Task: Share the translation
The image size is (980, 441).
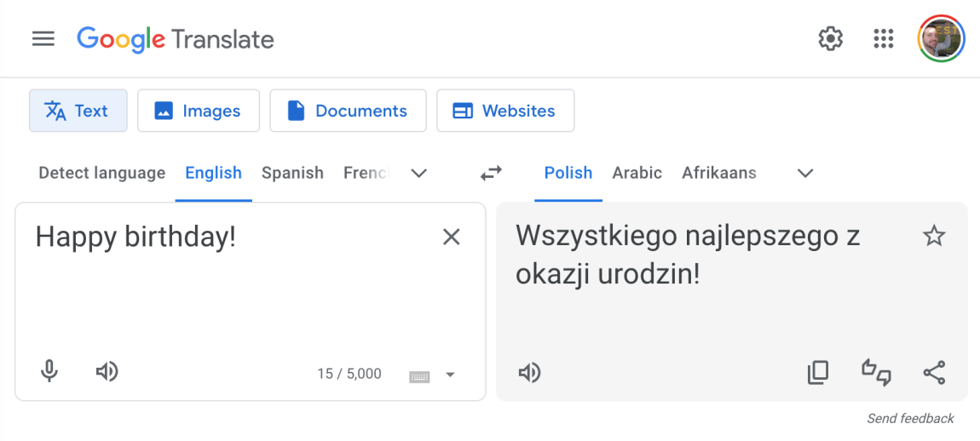Action: click(934, 372)
